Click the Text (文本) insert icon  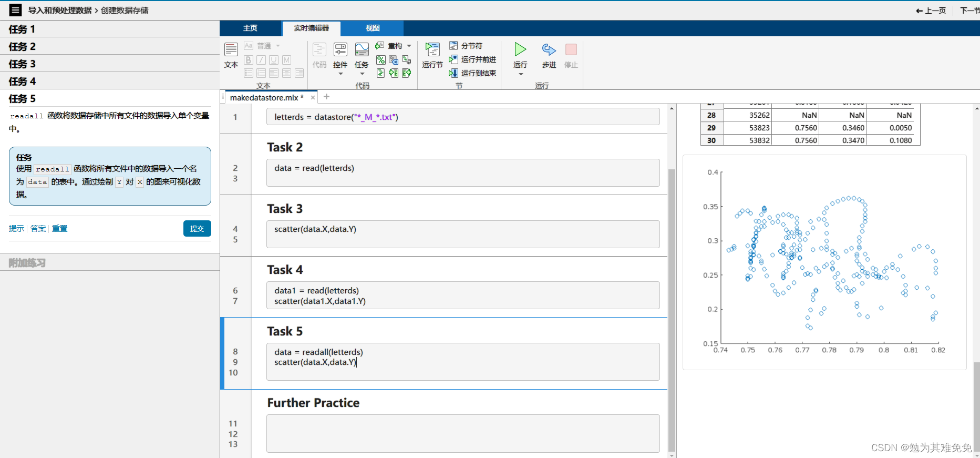click(231, 50)
